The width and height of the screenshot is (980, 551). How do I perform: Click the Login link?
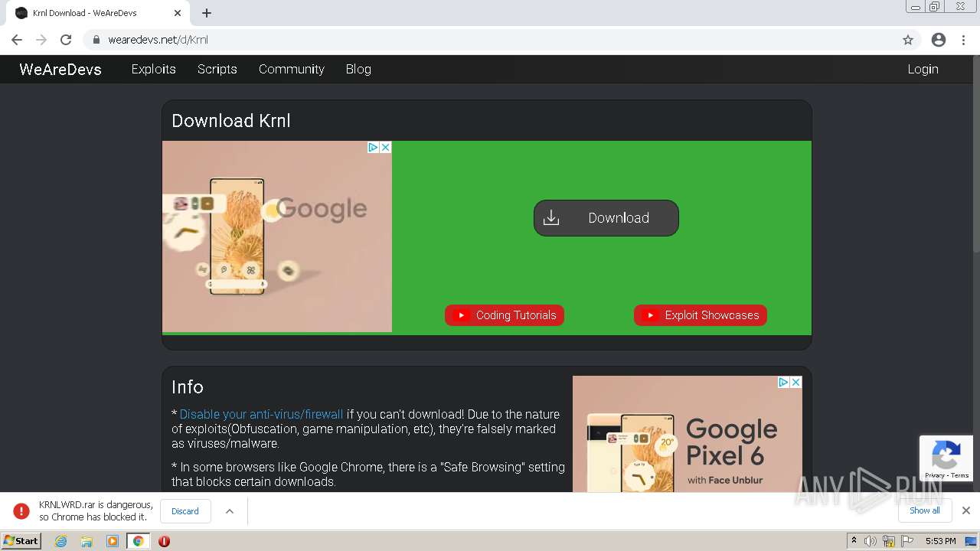coord(923,69)
